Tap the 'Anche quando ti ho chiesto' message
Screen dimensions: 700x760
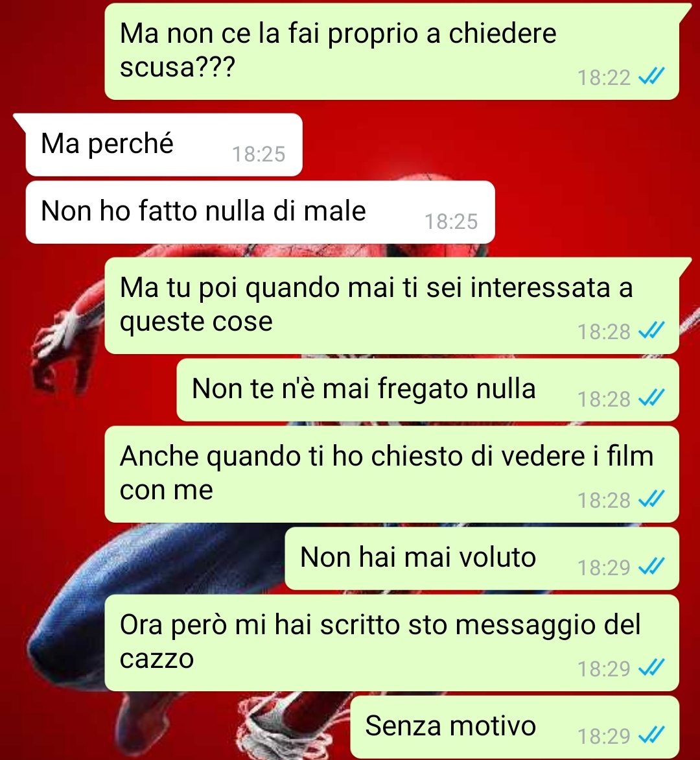coord(392,475)
